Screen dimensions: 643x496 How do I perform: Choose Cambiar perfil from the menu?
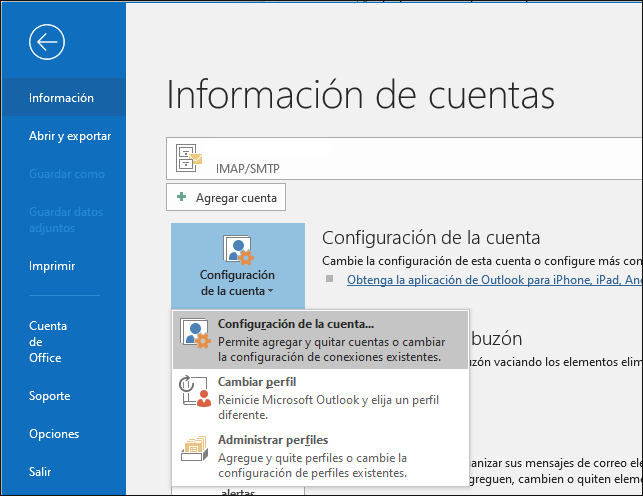pos(320,398)
